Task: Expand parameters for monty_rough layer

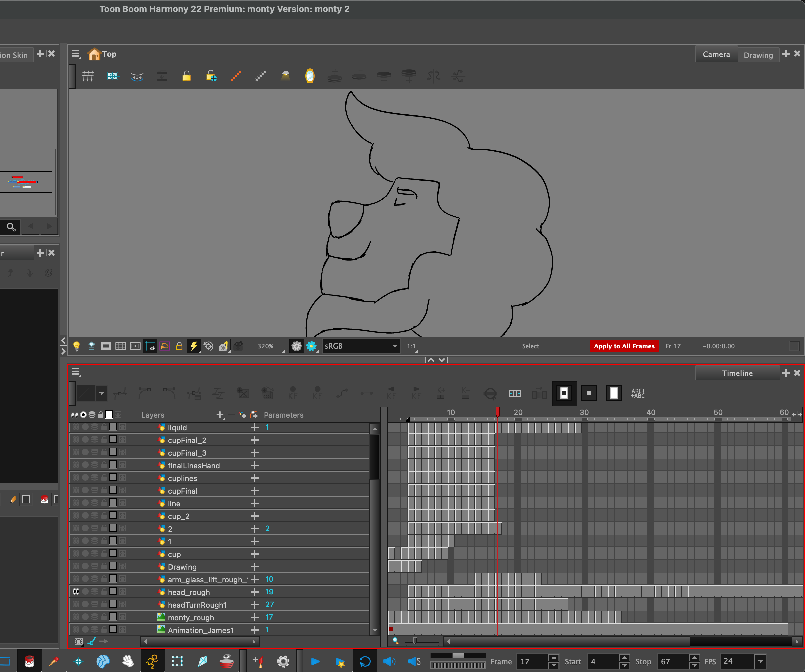Action: tap(254, 617)
